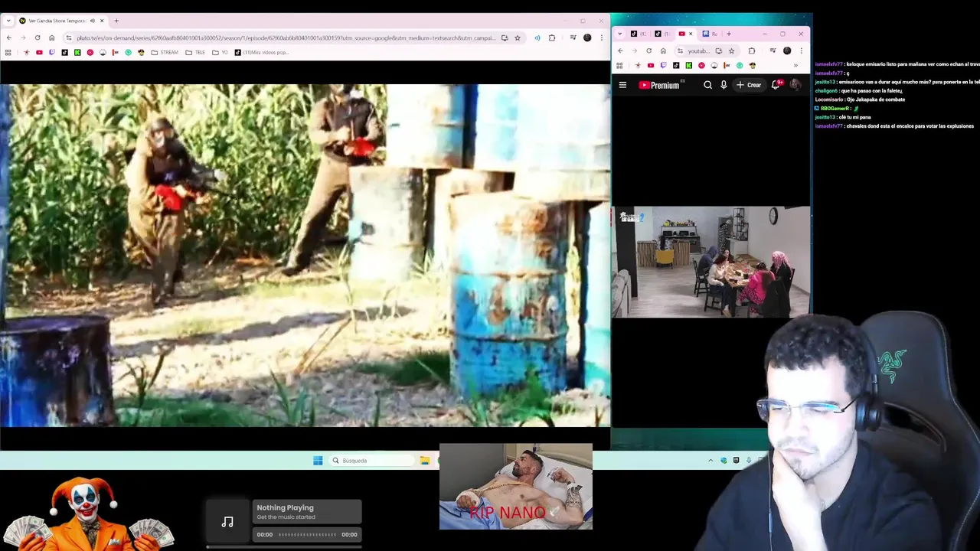Image resolution: width=980 pixels, height=551 pixels.
Task: Open the TELE bookmarks folder
Action: tap(195, 52)
